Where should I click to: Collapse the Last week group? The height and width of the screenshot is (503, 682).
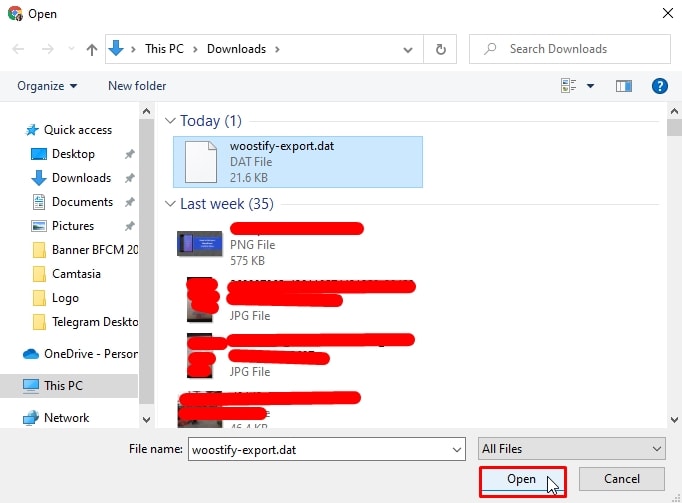pos(171,204)
